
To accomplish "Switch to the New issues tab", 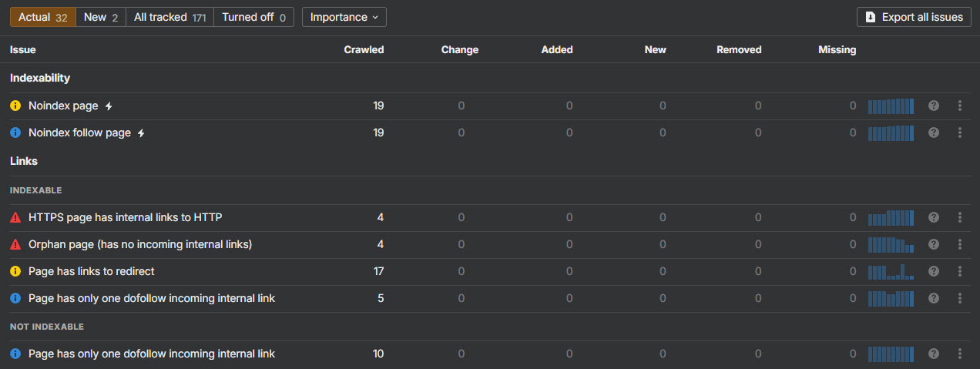I will (x=100, y=17).
